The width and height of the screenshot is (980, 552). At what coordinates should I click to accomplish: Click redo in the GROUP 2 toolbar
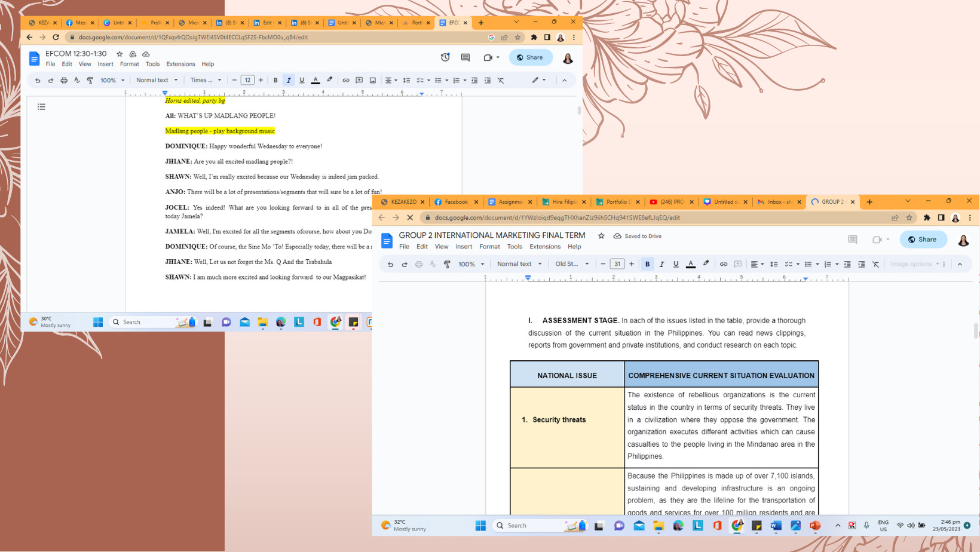(x=405, y=264)
